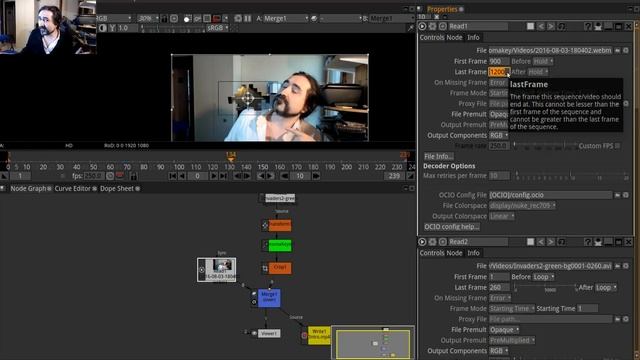Jump forward by frame increment
This screenshot has width=640, height=360.
coord(316,176)
